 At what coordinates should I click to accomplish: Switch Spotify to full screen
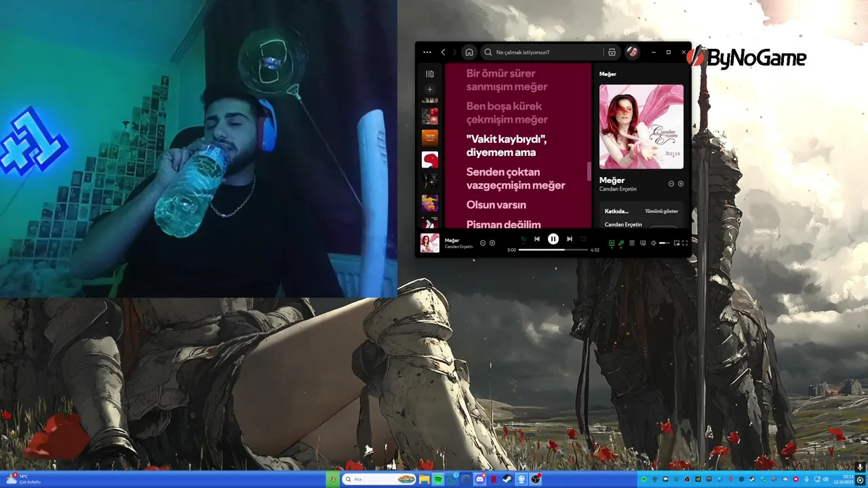(x=685, y=243)
